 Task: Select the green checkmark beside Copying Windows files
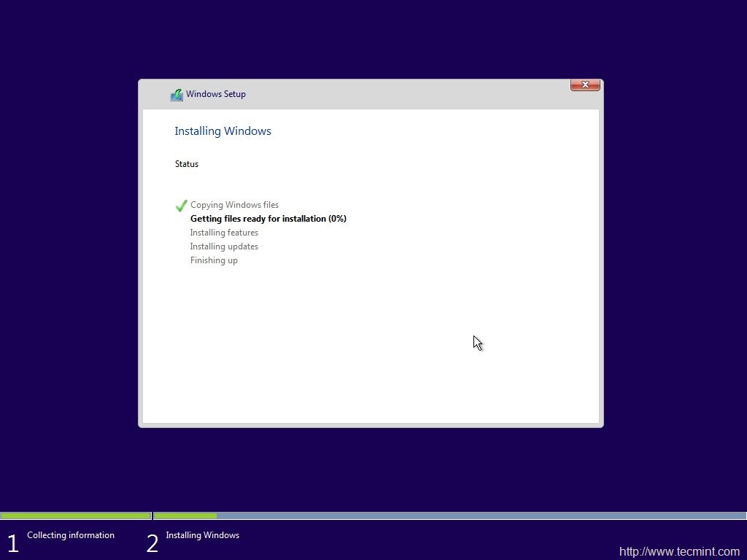(181, 205)
